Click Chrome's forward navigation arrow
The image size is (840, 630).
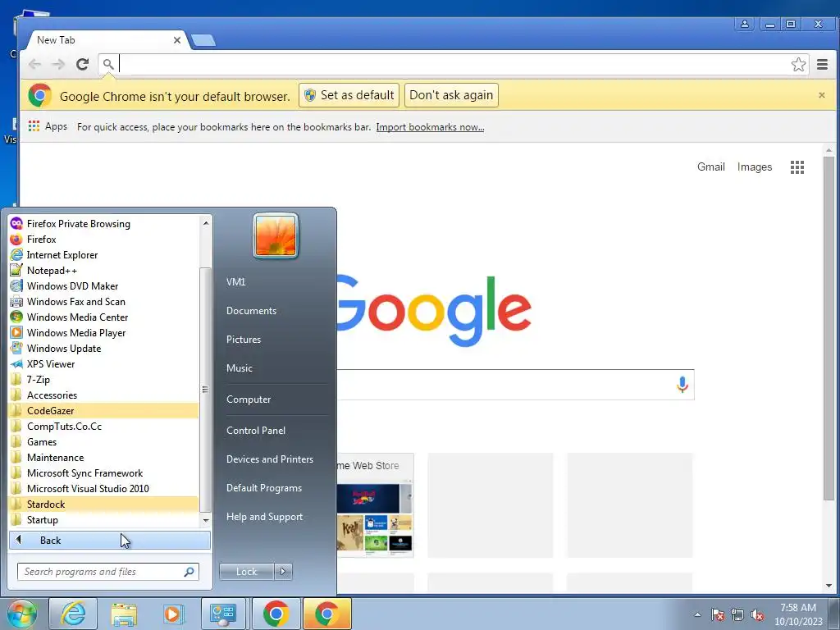click(x=58, y=64)
